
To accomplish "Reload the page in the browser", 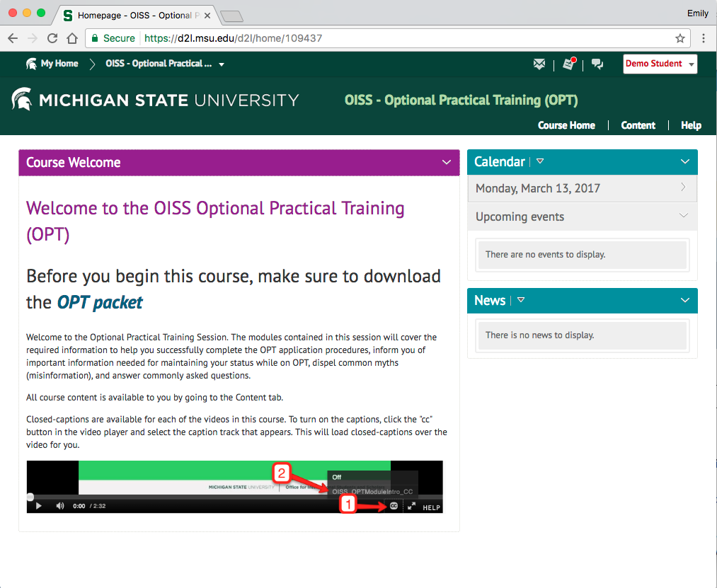I will [52, 38].
